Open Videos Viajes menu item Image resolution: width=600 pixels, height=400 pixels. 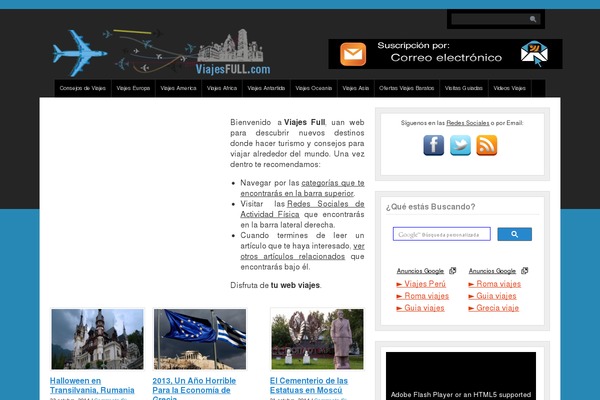coord(510,88)
